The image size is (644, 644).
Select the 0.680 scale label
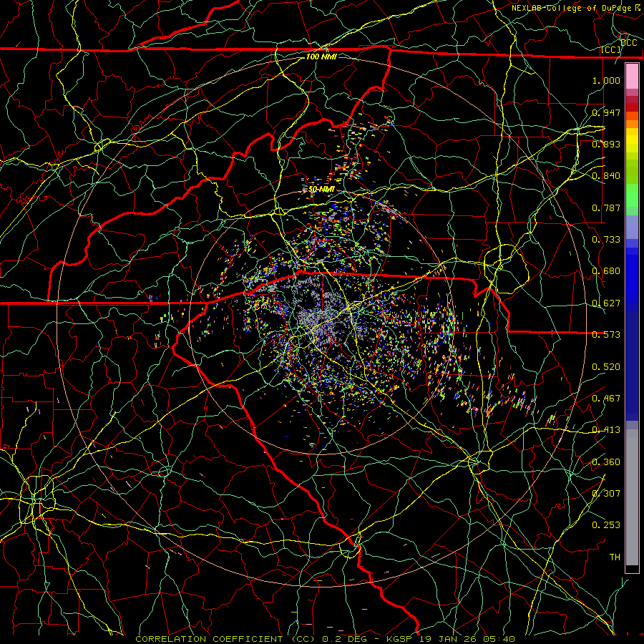(606, 270)
